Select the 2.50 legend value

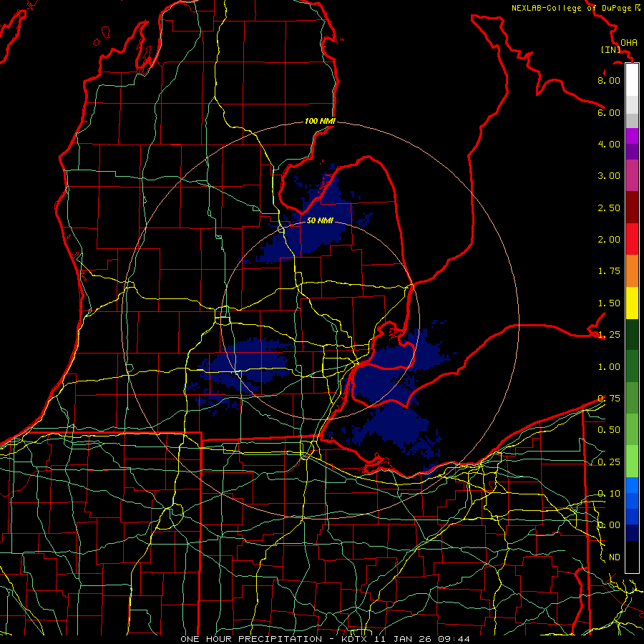pyautogui.click(x=609, y=208)
